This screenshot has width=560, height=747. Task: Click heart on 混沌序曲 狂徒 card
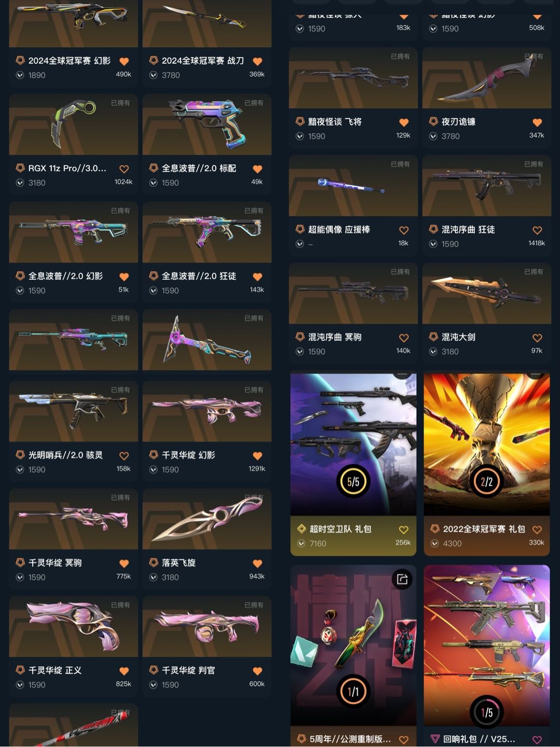click(537, 230)
